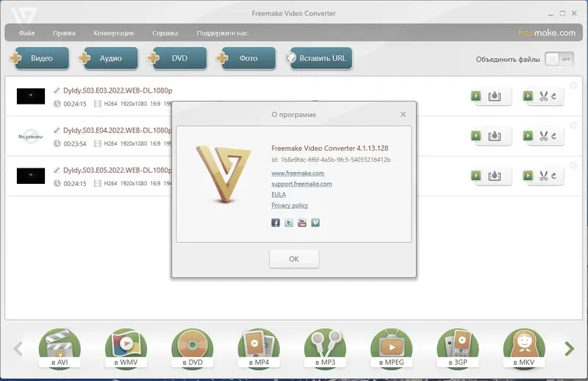Click the Dyldy.S03.E05 video thumbnail

coord(31,176)
